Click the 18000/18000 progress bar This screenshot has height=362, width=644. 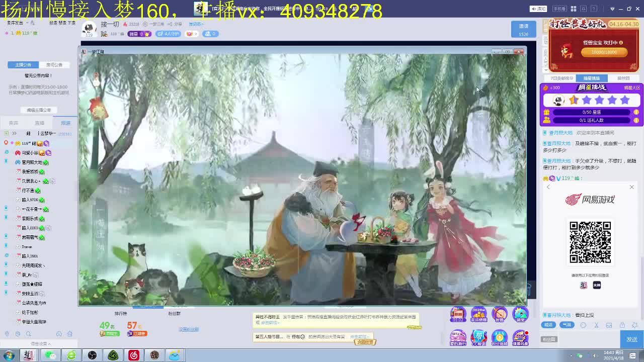pyautogui.click(x=604, y=52)
